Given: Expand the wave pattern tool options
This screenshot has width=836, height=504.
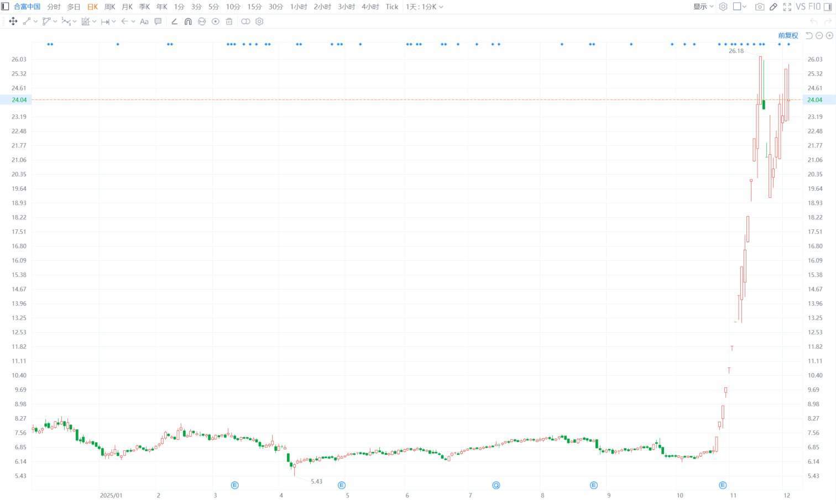Looking at the screenshot, I should 75,22.
